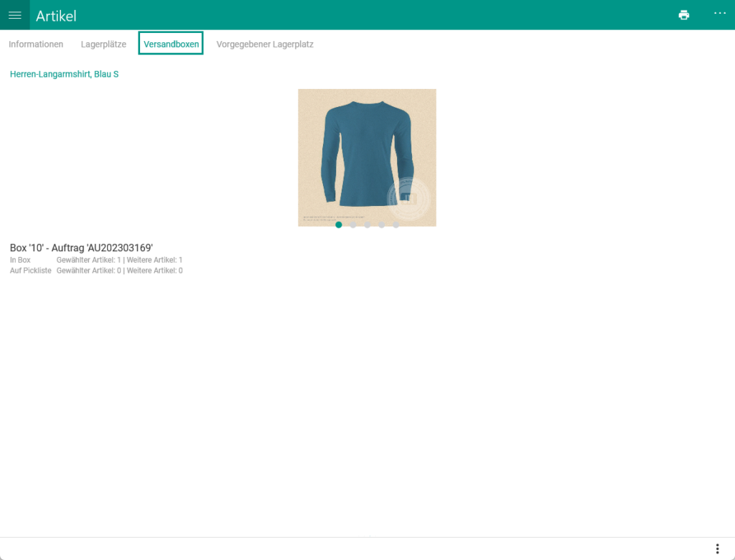Open the options menu at the bottom right
Viewport: 735px width, 560px height.
click(716, 548)
